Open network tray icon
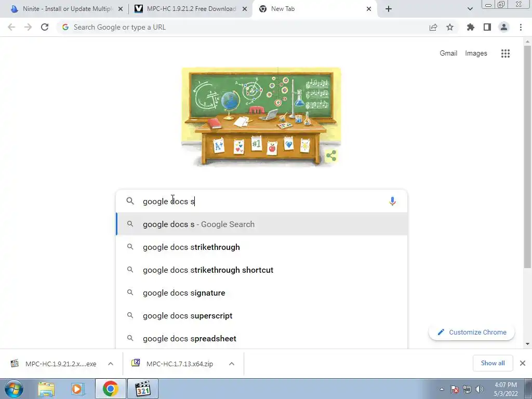 click(x=467, y=389)
